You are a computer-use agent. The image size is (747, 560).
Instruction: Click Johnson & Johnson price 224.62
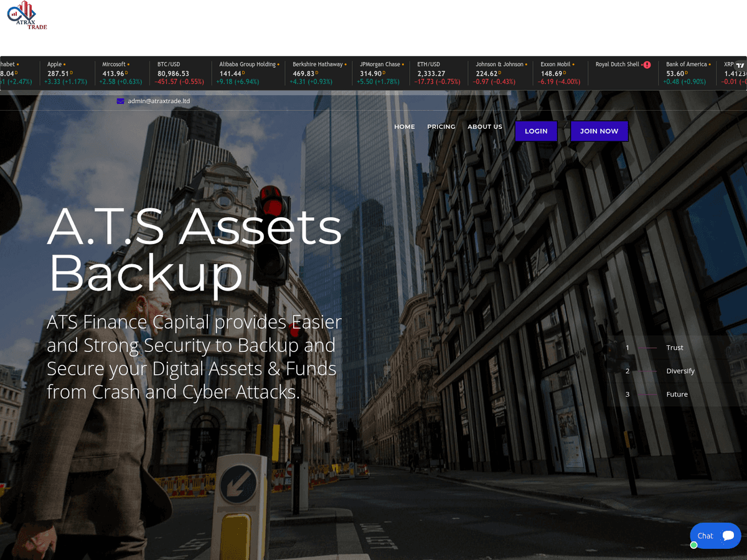486,73
